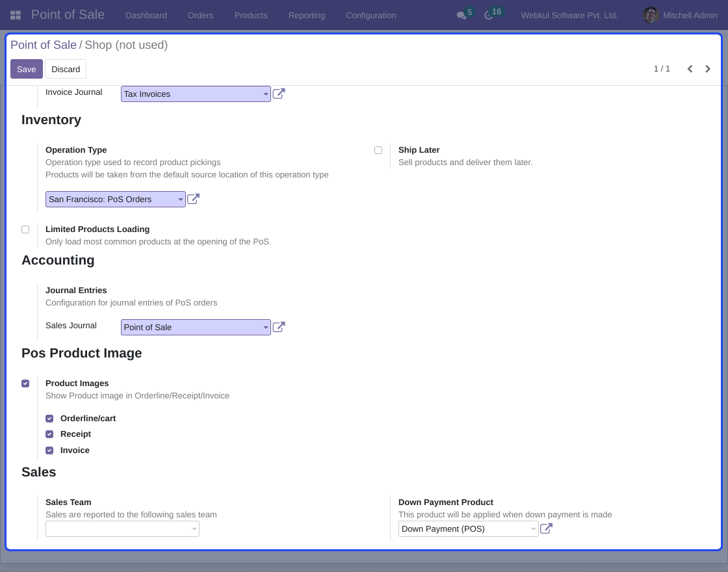Open the activities clock icon
The width and height of the screenshot is (728, 572).
[488, 16]
